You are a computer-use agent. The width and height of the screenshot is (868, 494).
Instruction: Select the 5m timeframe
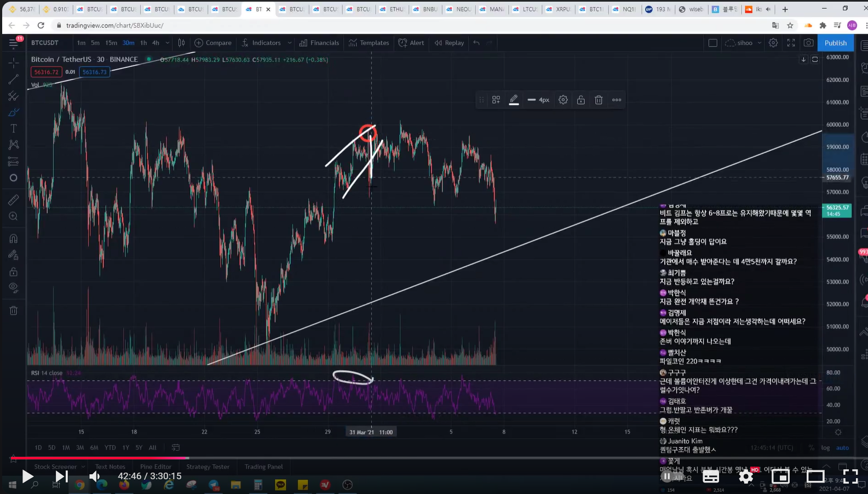coord(95,43)
